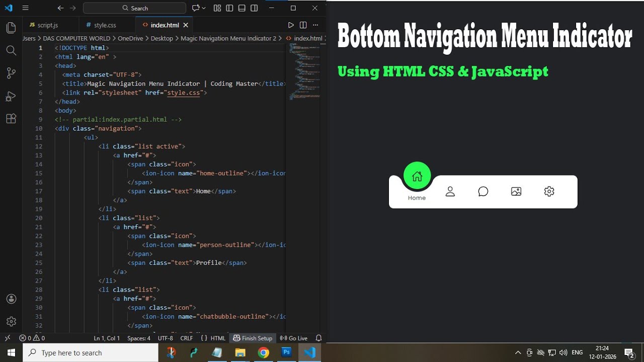Click OneDrive in the breadcrumb

(130, 38)
